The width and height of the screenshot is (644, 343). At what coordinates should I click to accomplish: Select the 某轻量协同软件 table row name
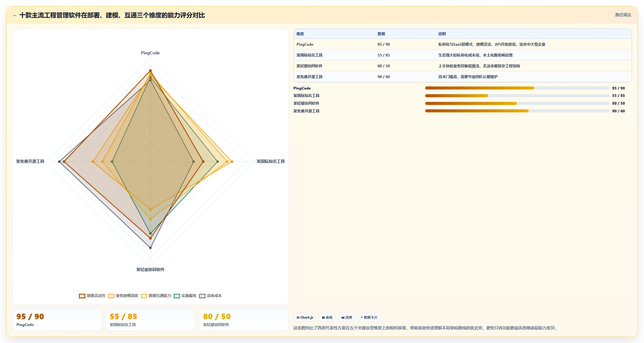tap(309, 66)
